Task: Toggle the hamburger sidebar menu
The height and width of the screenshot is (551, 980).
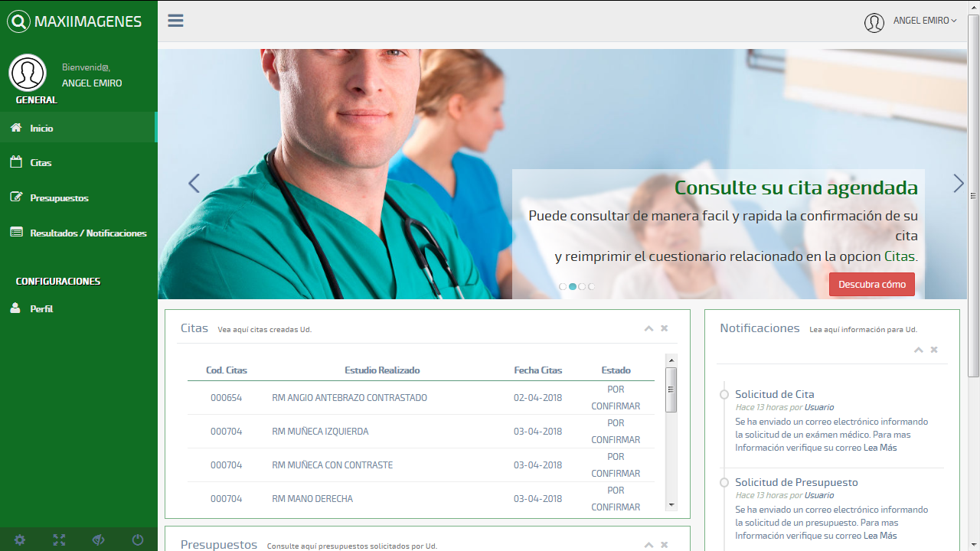Action: pos(175,21)
